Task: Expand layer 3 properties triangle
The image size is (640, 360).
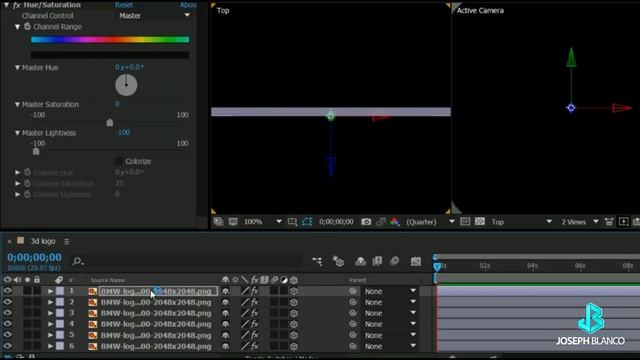Action: coord(50,313)
